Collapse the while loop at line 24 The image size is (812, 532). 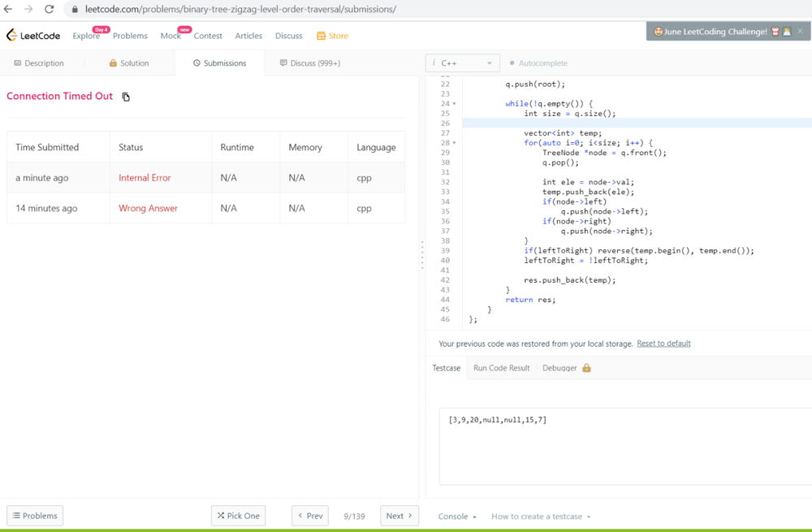tap(454, 104)
